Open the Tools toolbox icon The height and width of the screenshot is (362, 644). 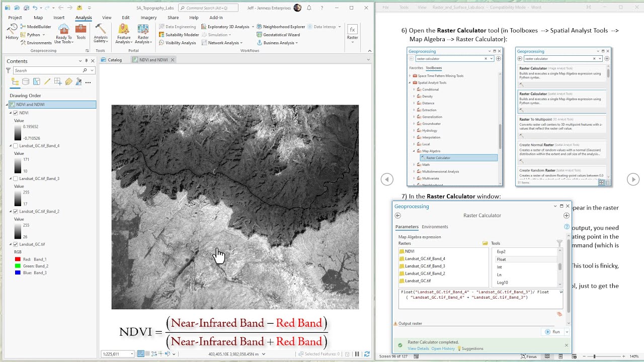(81, 32)
